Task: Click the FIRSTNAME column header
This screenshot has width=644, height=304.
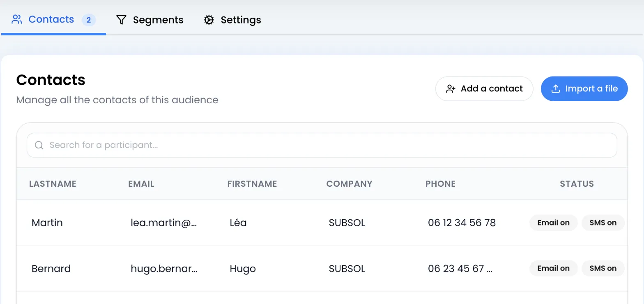Action: pos(252,184)
